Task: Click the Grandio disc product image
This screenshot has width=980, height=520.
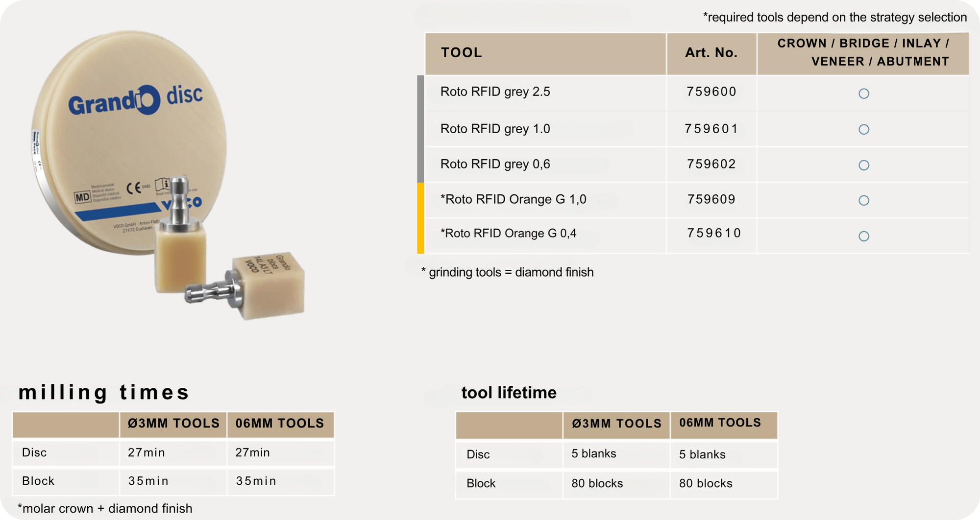Action: [128, 142]
